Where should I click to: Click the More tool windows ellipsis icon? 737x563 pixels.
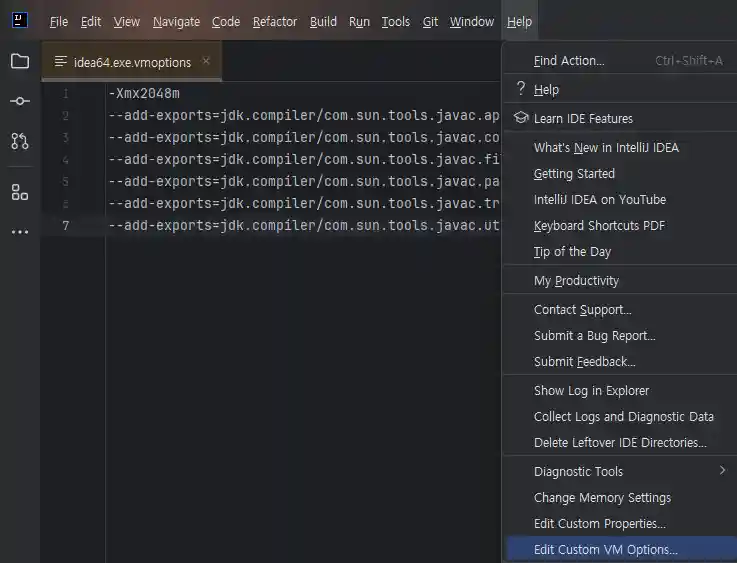coord(20,232)
